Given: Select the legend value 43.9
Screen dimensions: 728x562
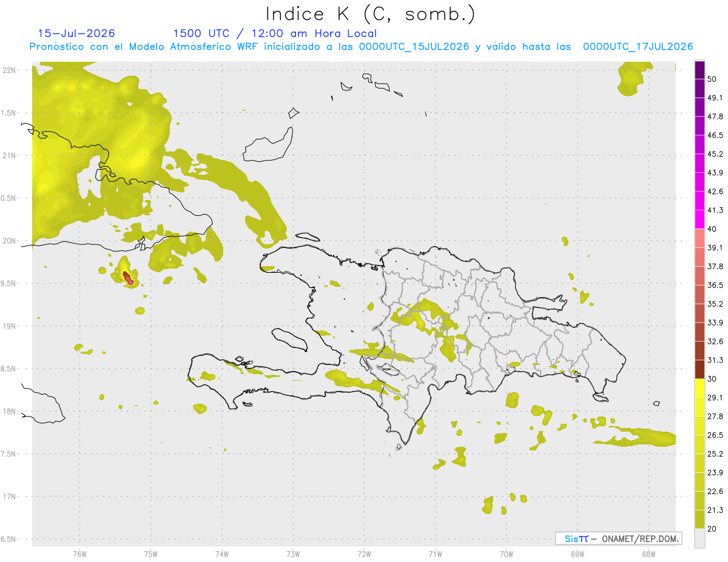Looking at the screenshot, I should coord(715,173).
